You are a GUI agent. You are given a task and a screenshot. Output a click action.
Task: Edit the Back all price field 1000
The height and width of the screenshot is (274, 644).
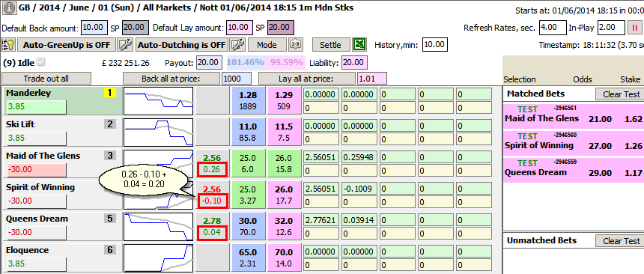pyautogui.click(x=237, y=79)
